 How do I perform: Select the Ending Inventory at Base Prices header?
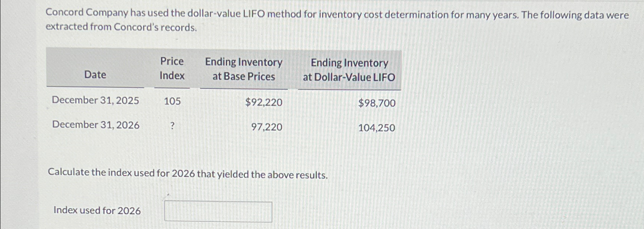[243, 69]
